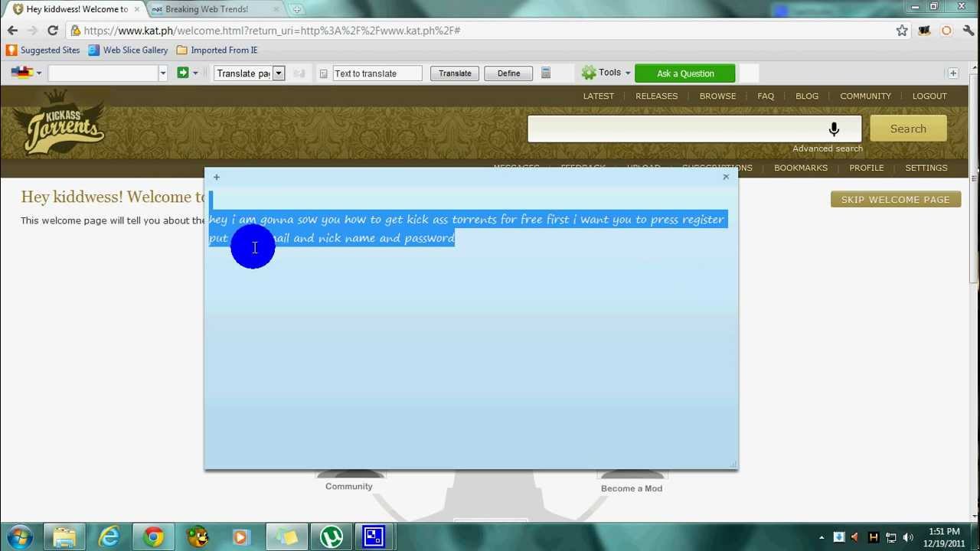Click the taskbar clock showing 1:51 PM
Viewport: 980px width, 551px height.
[944, 537]
